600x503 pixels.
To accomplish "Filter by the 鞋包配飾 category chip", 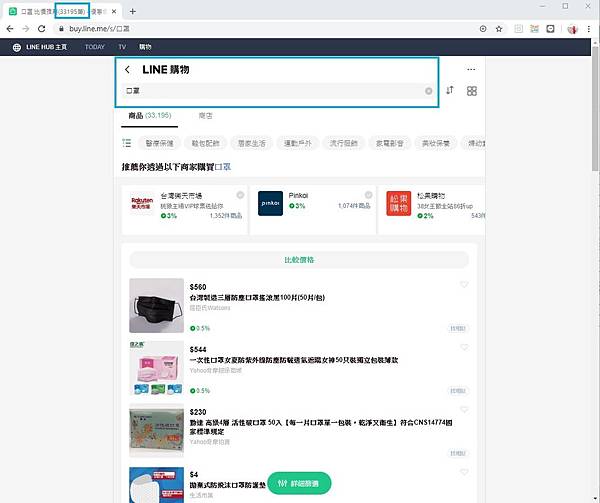I will [205, 143].
